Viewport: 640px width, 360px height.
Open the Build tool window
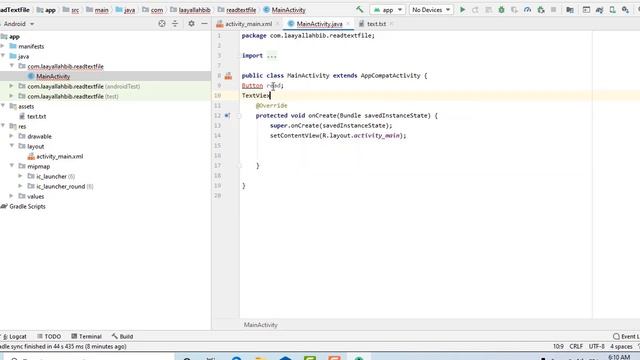(x=122, y=336)
